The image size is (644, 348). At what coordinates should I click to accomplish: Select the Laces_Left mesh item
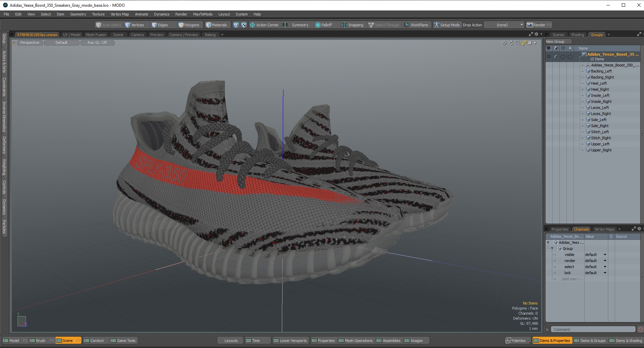pos(599,108)
